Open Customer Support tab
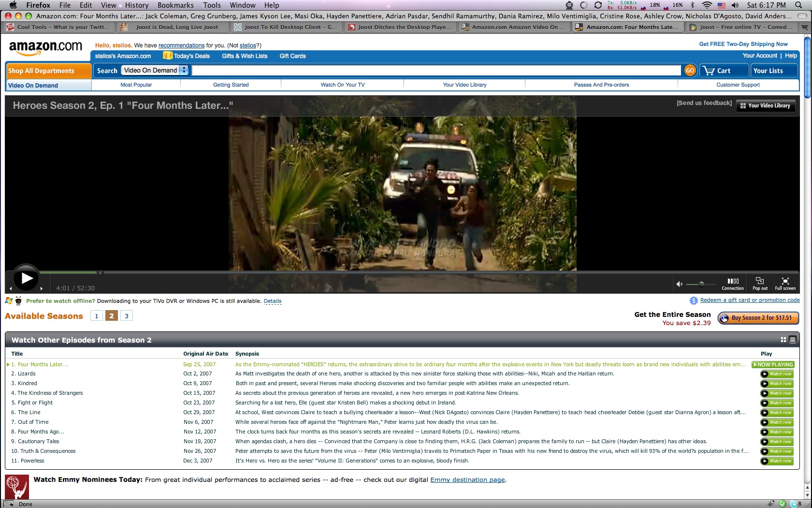 point(738,85)
